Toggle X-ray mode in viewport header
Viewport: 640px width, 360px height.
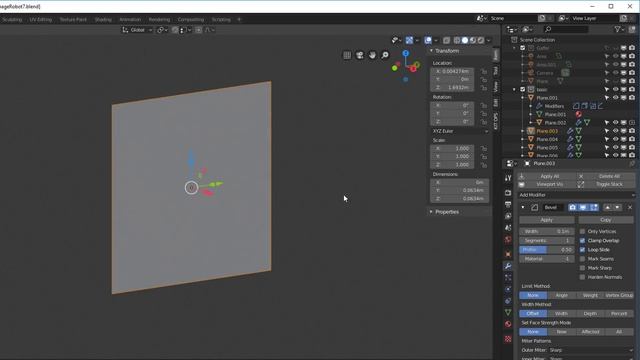pyautogui.click(x=447, y=40)
